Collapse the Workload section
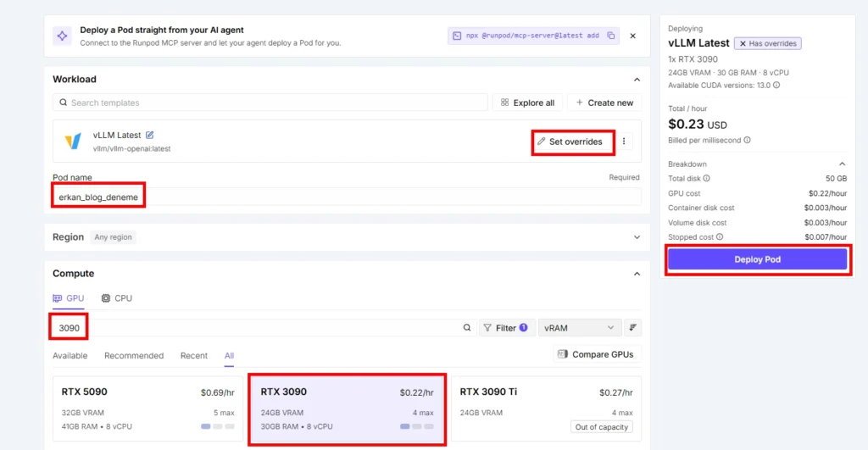This screenshot has height=450, width=868. pyautogui.click(x=637, y=80)
